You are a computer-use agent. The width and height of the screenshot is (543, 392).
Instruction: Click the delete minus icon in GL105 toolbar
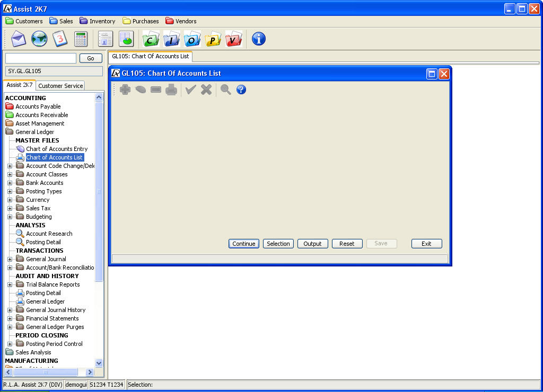(x=156, y=90)
